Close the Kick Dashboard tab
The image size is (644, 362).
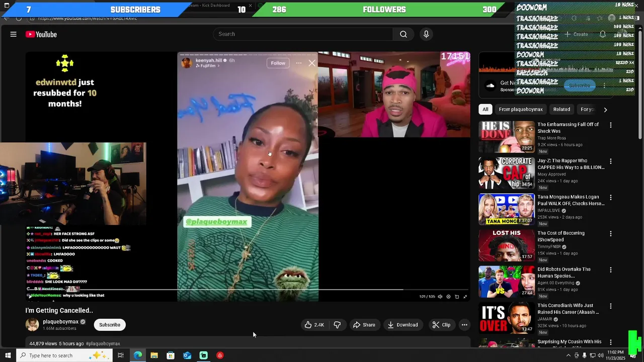point(250,6)
